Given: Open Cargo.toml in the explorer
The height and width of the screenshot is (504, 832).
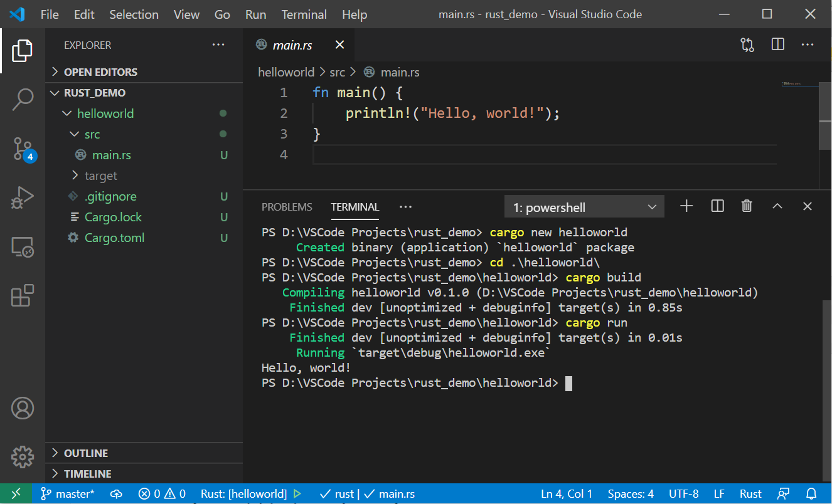Looking at the screenshot, I should [x=114, y=238].
